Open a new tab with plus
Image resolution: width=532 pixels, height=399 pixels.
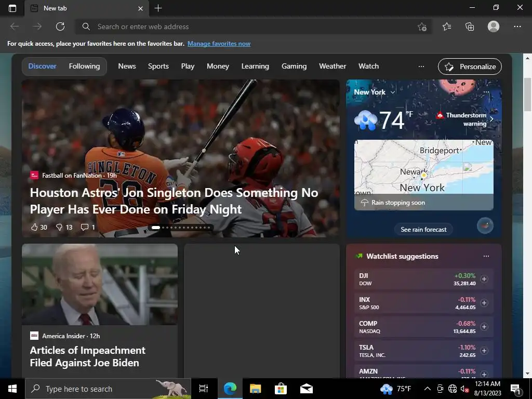(158, 8)
